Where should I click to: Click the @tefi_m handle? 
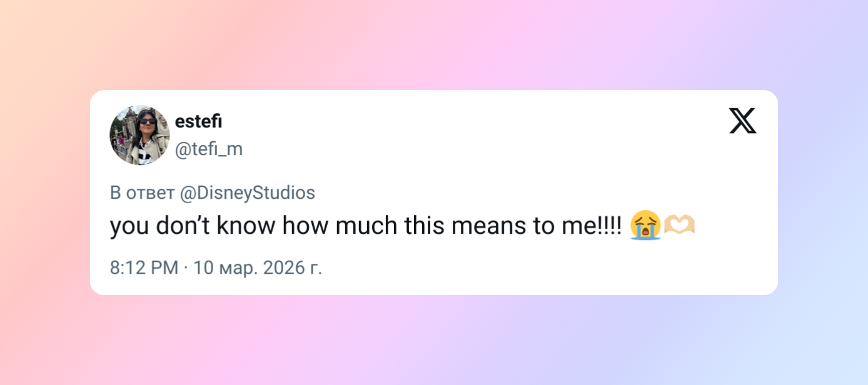click(209, 149)
